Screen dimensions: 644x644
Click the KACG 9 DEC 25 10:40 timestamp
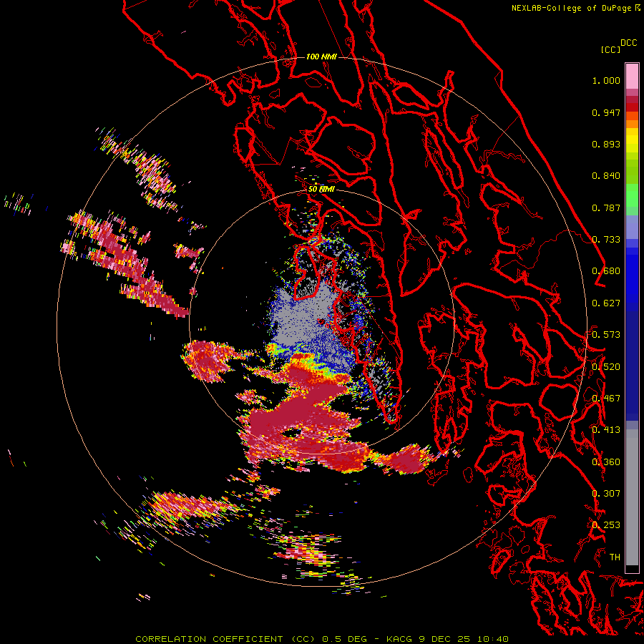click(447, 639)
